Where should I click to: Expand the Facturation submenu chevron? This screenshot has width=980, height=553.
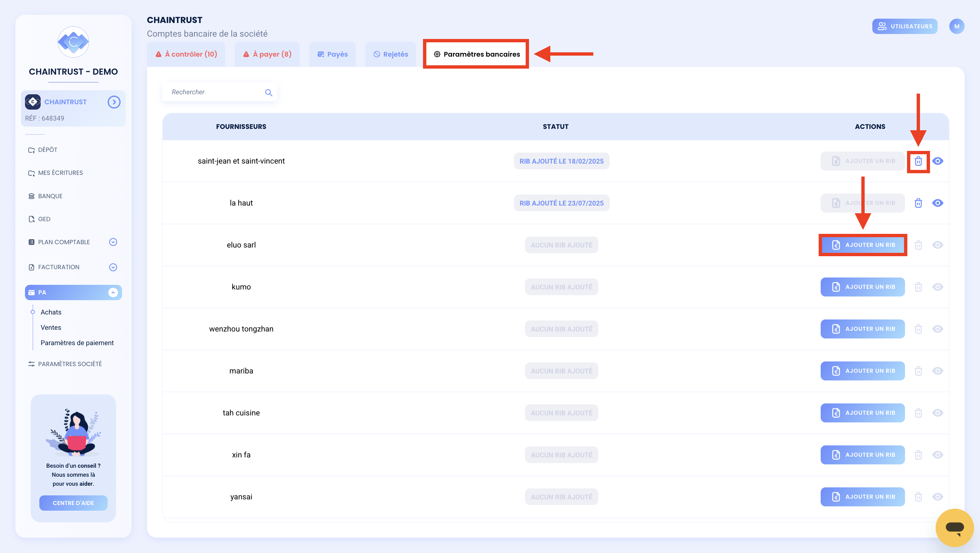[113, 268]
